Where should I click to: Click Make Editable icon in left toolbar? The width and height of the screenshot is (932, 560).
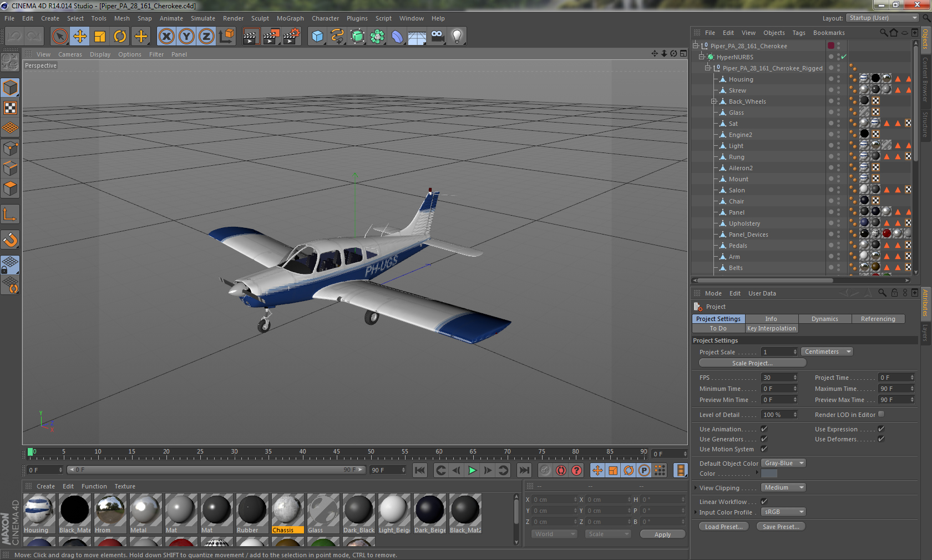tap(10, 62)
